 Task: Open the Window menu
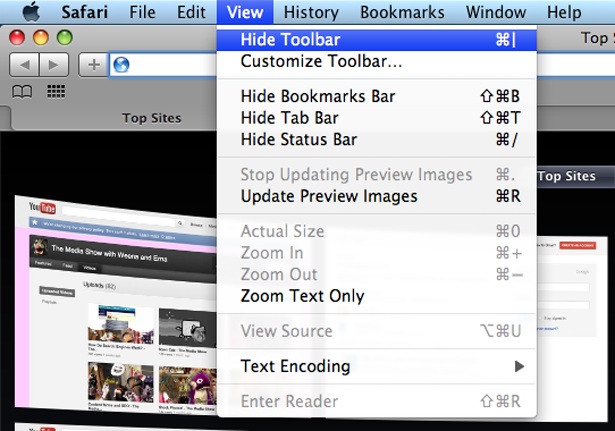[496, 12]
